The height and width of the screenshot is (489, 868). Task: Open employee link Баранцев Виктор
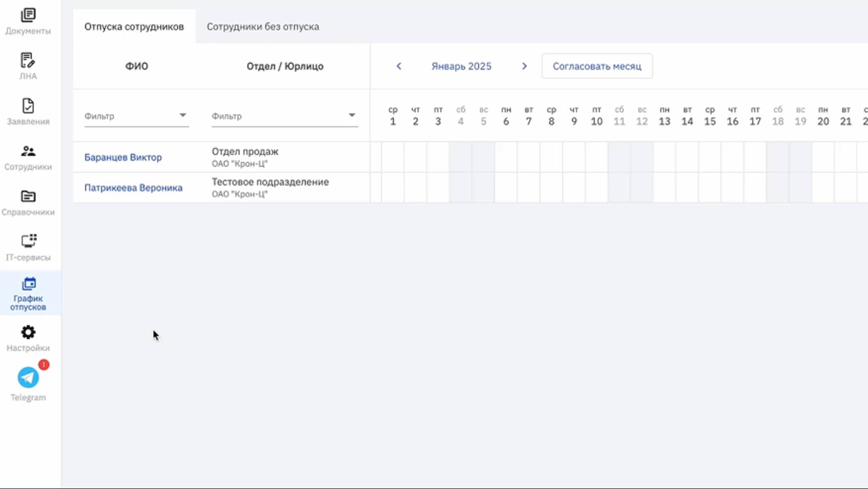pos(123,157)
